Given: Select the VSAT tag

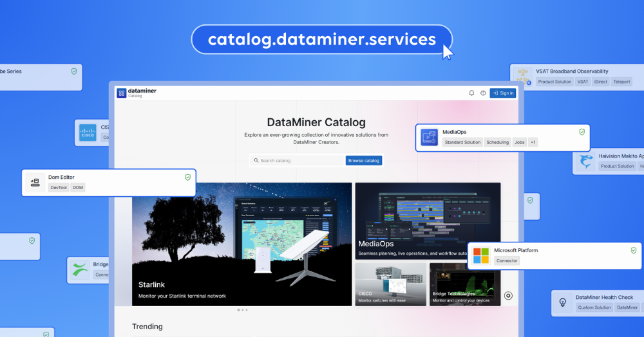Looking at the screenshot, I should tap(583, 82).
